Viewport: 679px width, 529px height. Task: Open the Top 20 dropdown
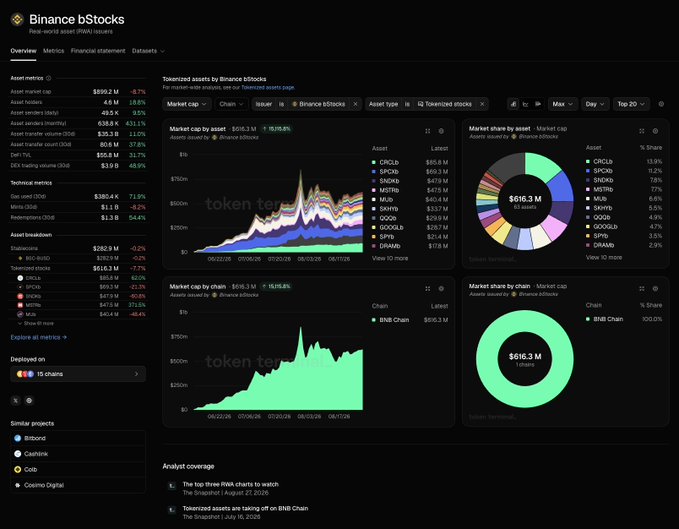tap(631, 104)
